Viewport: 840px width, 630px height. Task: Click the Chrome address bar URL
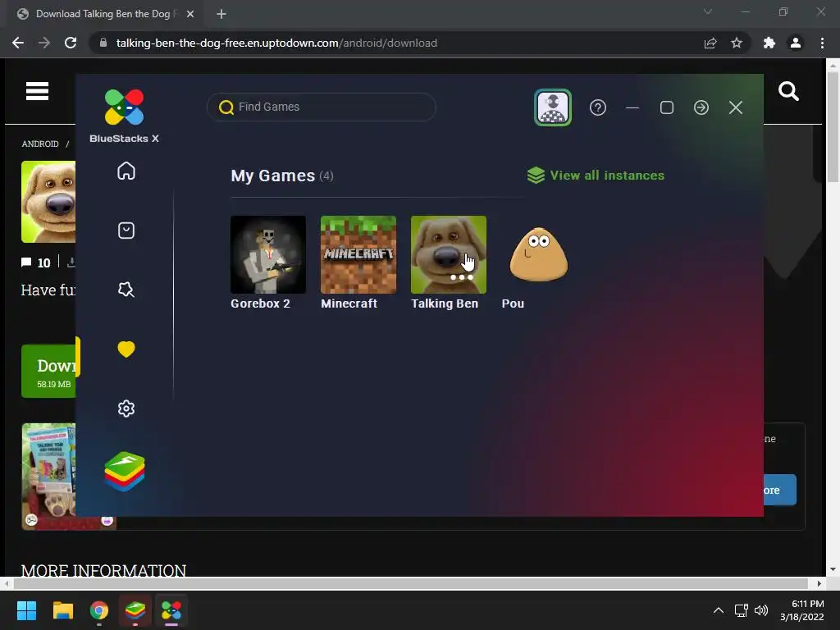tap(276, 43)
